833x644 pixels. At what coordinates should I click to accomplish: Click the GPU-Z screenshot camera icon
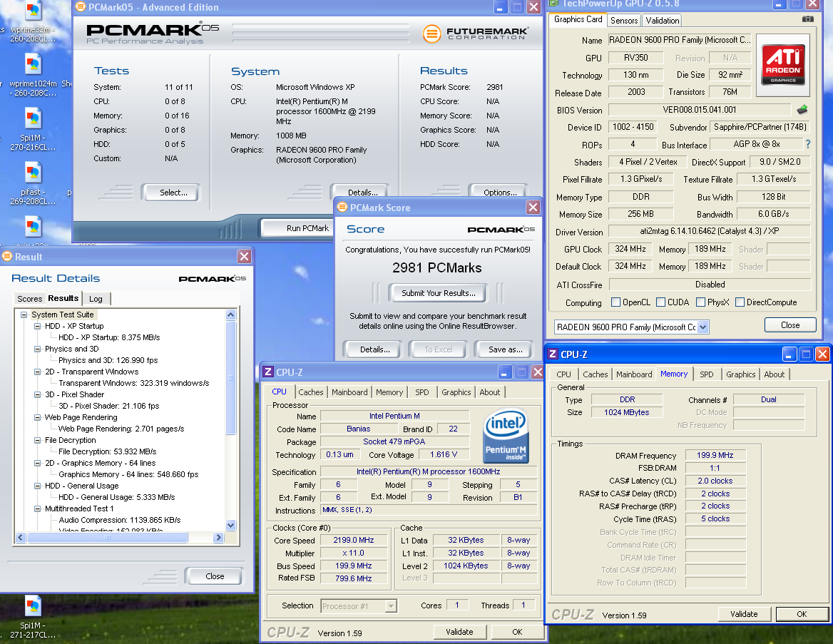coord(807,19)
